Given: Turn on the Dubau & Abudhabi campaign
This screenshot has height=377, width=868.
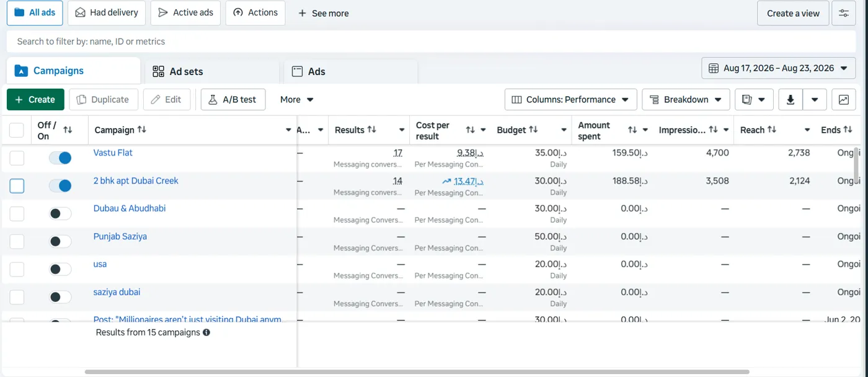Looking at the screenshot, I should (60, 213).
